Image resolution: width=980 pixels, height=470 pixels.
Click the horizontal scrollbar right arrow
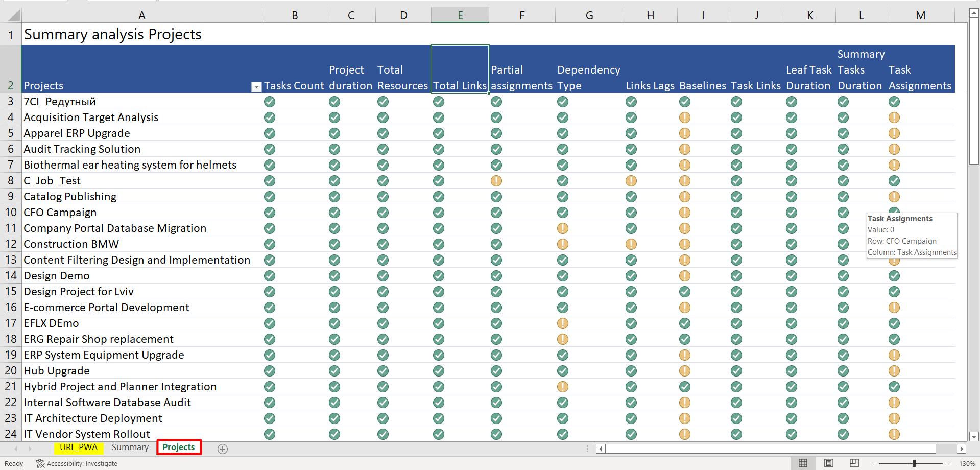(x=962, y=449)
